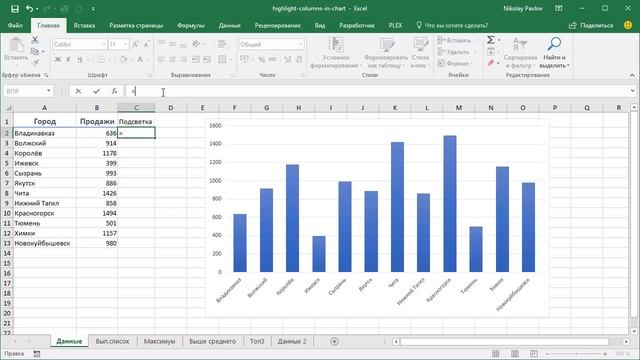Open Customize Quick Access Toolbar dropdown
Screen dimensions: 640x360
(x=93, y=9)
